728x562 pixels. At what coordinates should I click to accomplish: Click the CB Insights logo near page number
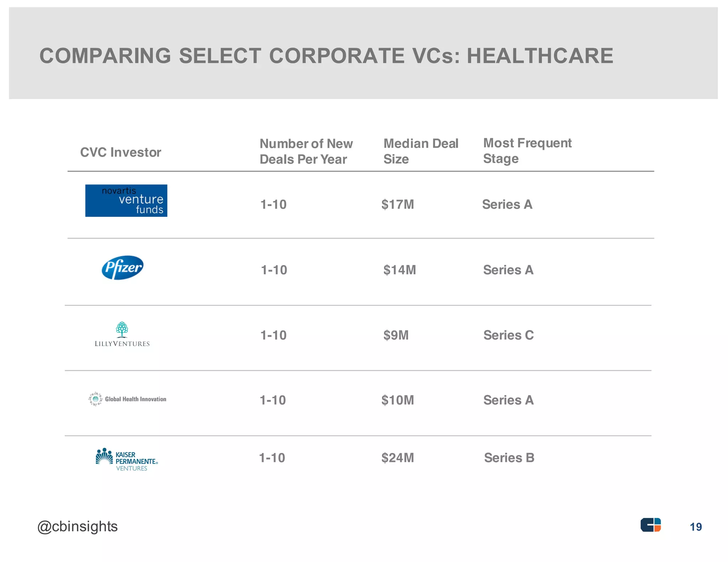point(651,525)
